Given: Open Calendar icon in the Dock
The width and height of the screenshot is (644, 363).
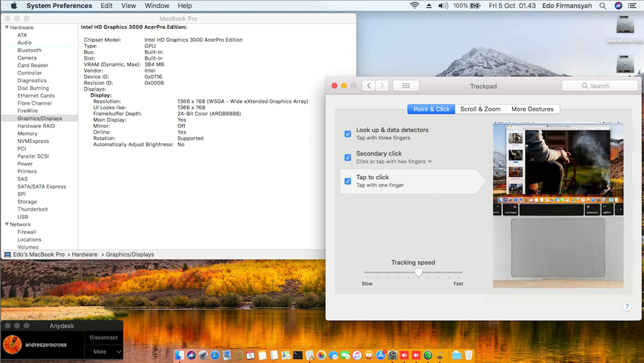Looking at the screenshot, I should tap(250, 355).
